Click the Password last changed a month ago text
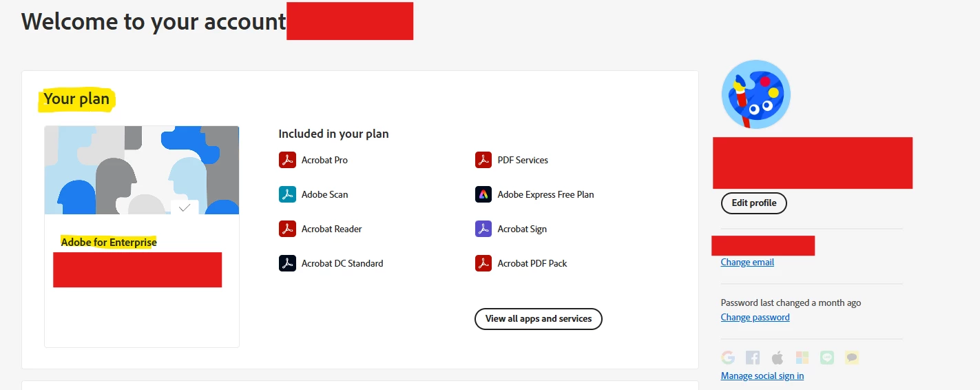The height and width of the screenshot is (390, 980). pyautogui.click(x=791, y=303)
